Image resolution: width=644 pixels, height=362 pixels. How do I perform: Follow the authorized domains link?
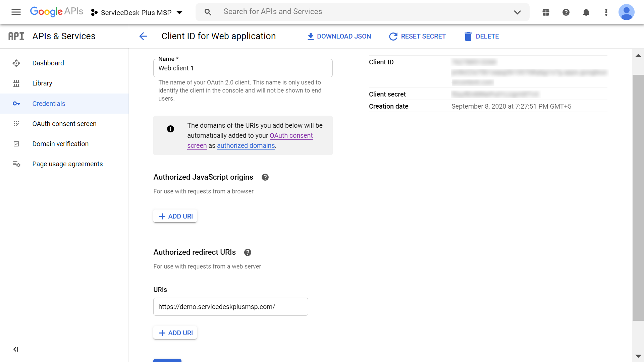(x=246, y=145)
